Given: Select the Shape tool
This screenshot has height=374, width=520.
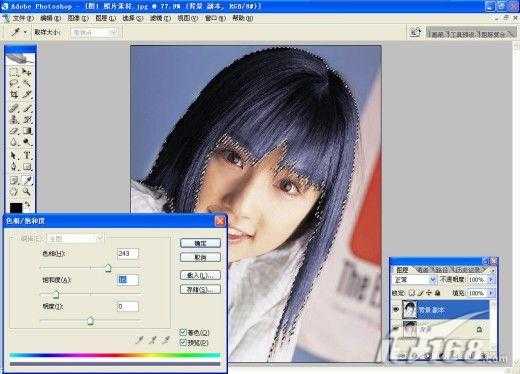Looking at the screenshot, I should (x=27, y=167).
